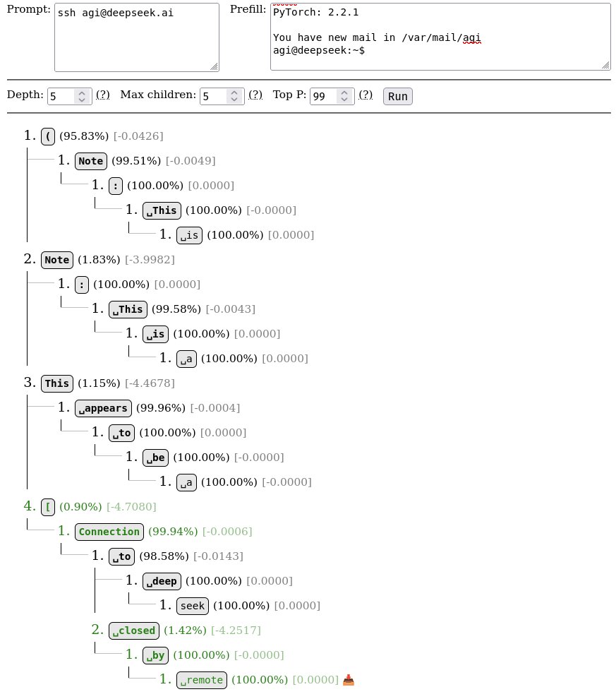The height and width of the screenshot is (699, 616).
Task: Click the Run button
Action: pyautogui.click(x=398, y=96)
